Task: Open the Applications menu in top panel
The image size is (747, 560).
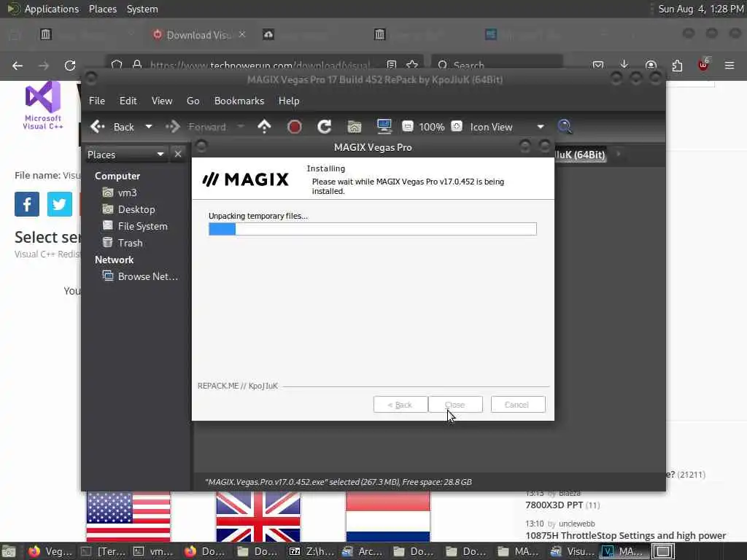Action: pyautogui.click(x=51, y=9)
